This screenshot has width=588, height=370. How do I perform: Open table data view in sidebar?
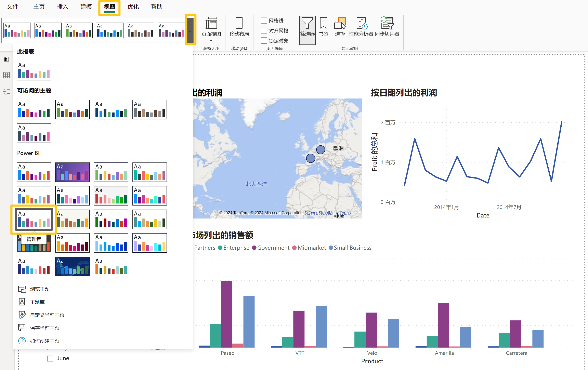tap(6, 75)
